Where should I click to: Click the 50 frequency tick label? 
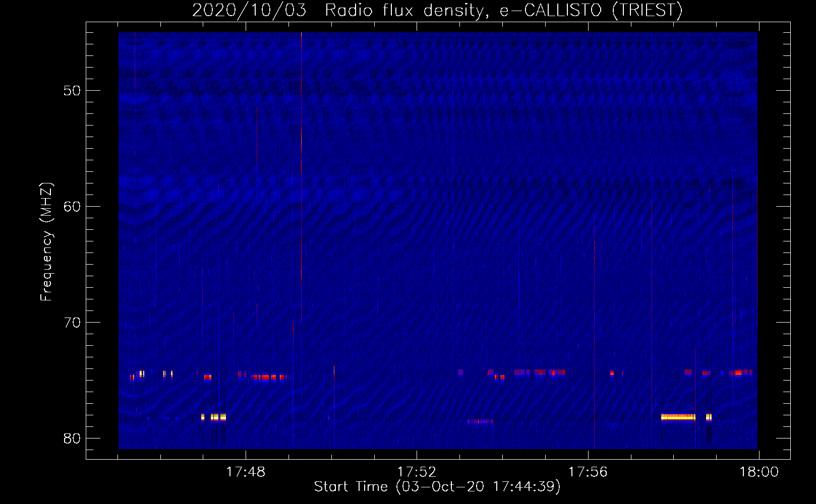[x=72, y=91]
